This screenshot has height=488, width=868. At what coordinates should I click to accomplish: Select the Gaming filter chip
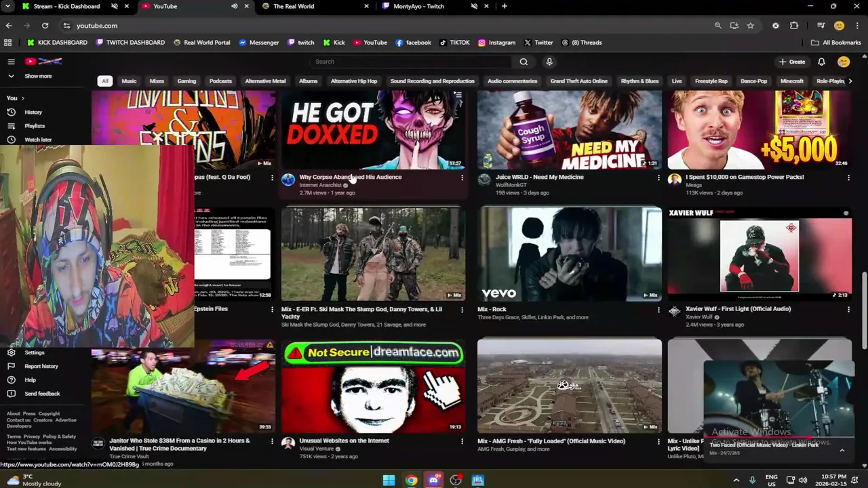186,81
